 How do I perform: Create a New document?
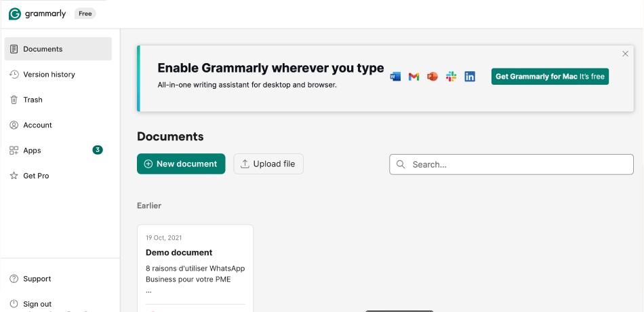click(x=181, y=164)
